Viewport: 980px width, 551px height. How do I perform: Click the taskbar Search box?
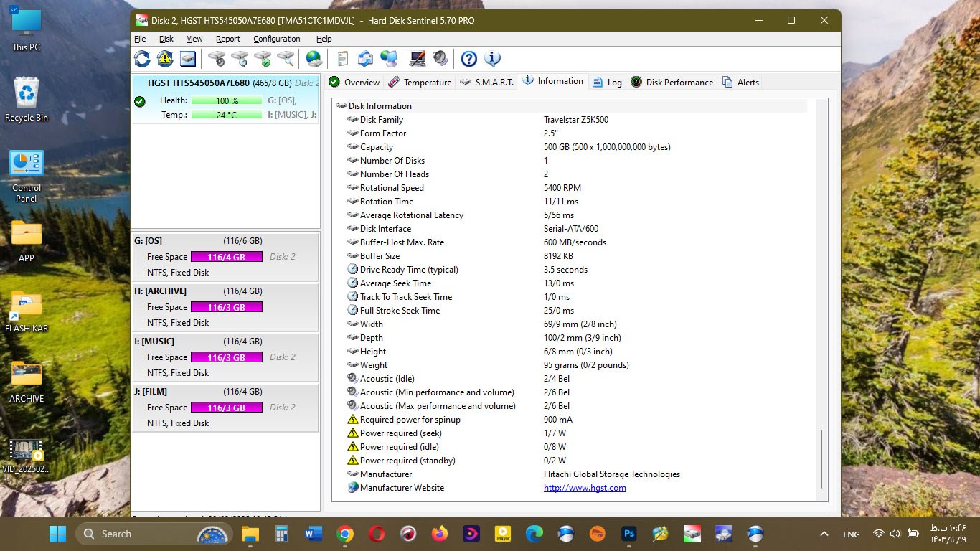tap(154, 534)
